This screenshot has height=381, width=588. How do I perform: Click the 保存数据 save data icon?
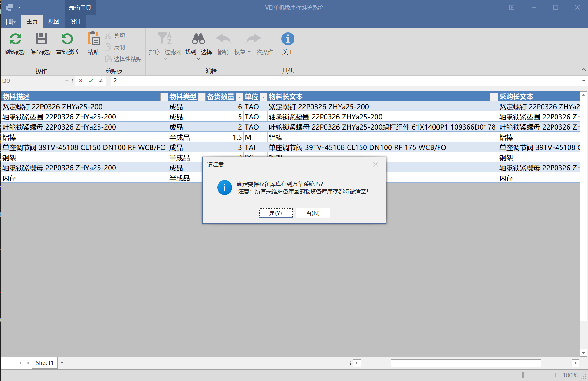41,39
